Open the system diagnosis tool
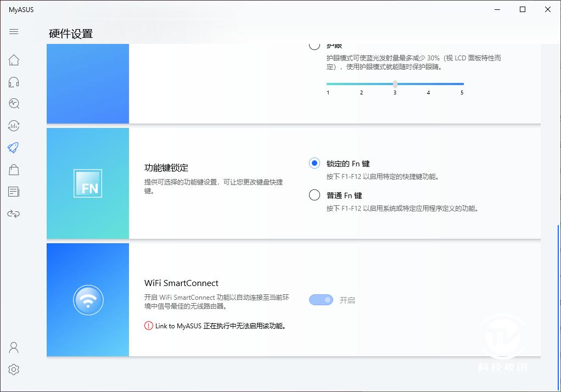Viewport: 561px width, 392px height. tap(14, 103)
